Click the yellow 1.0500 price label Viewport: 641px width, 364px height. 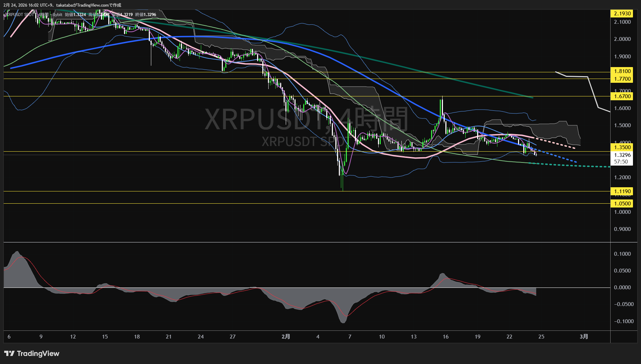click(622, 204)
